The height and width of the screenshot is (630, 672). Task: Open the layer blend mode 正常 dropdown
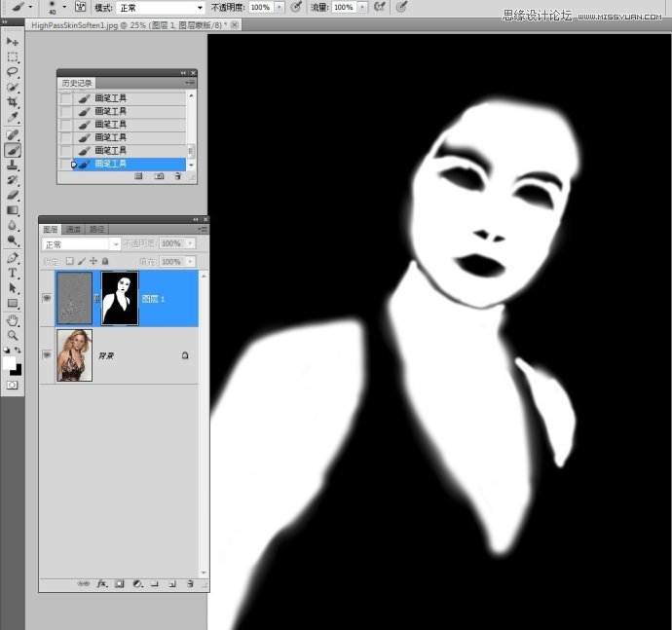click(x=81, y=243)
